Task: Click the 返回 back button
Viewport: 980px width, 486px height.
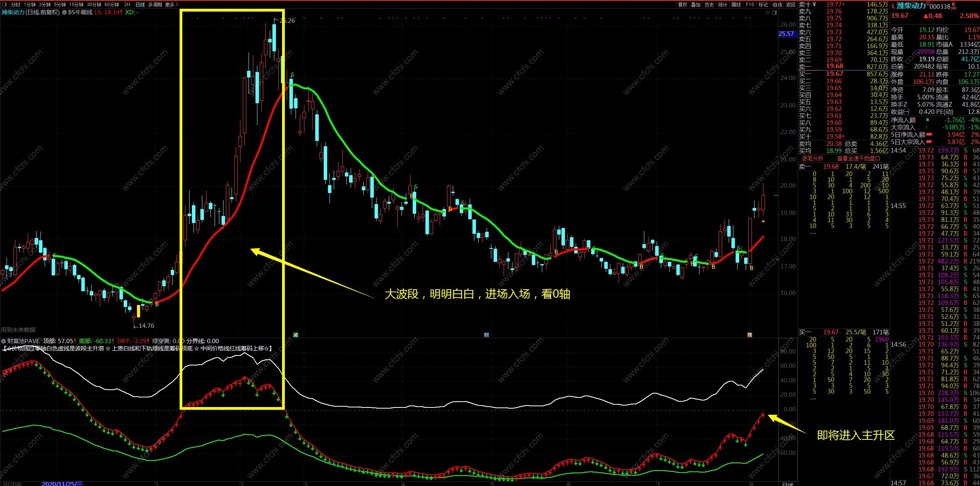Action: point(791,5)
